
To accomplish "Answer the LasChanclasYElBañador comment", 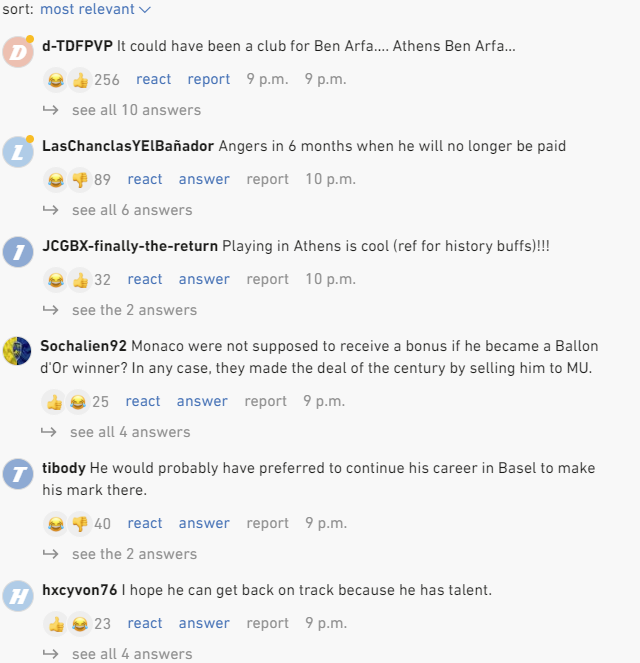I will tap(204, 179).
